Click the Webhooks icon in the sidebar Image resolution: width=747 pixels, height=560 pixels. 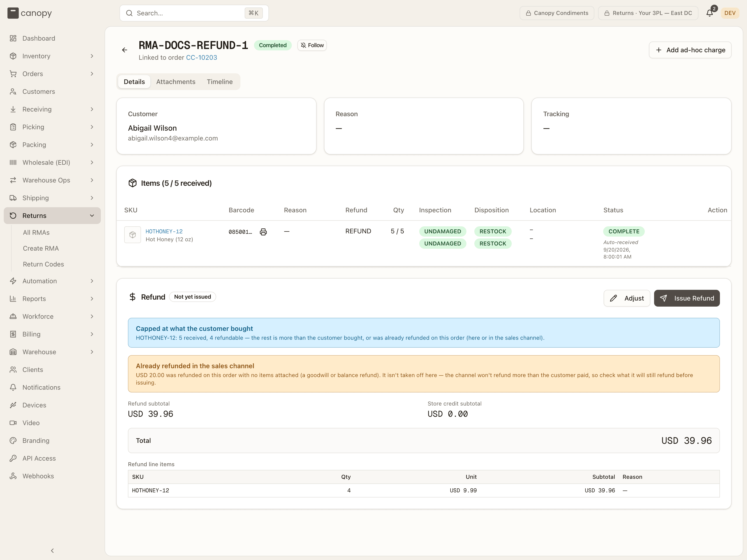[13, 476]
